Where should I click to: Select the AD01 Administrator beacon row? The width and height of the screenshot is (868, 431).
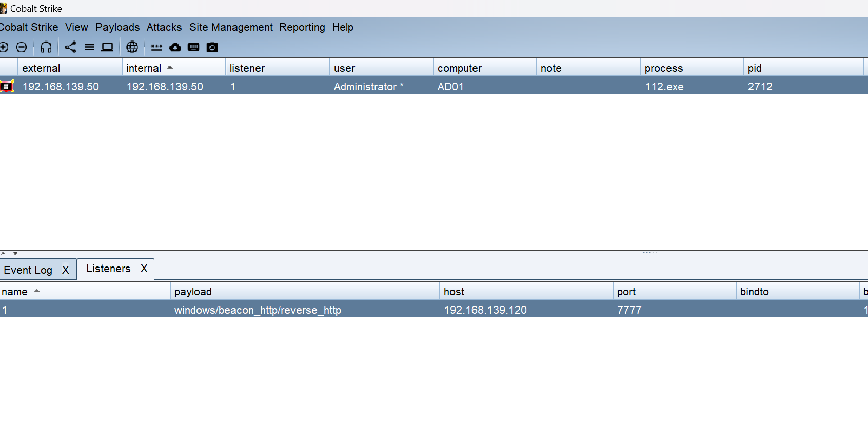(359, 87)
